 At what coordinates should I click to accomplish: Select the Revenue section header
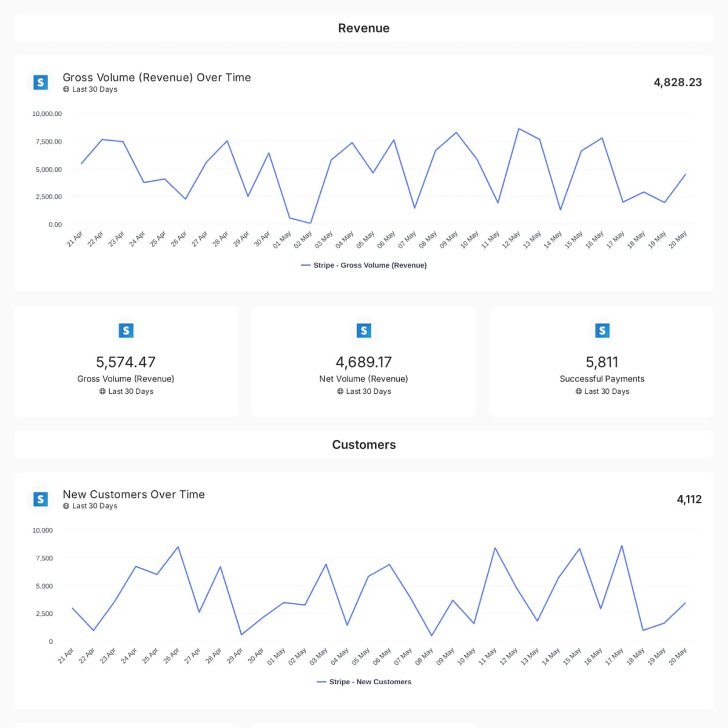pos(364,28)
